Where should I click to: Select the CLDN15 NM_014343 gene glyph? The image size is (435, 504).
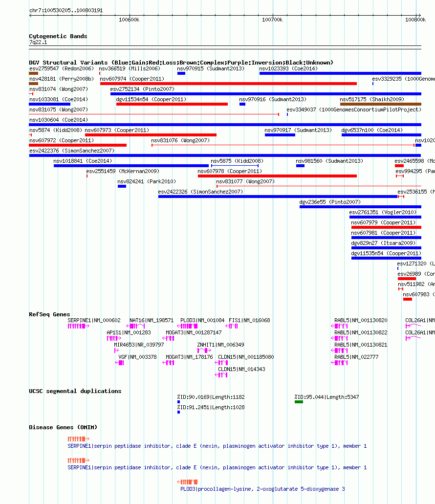[x=221, y=375]
